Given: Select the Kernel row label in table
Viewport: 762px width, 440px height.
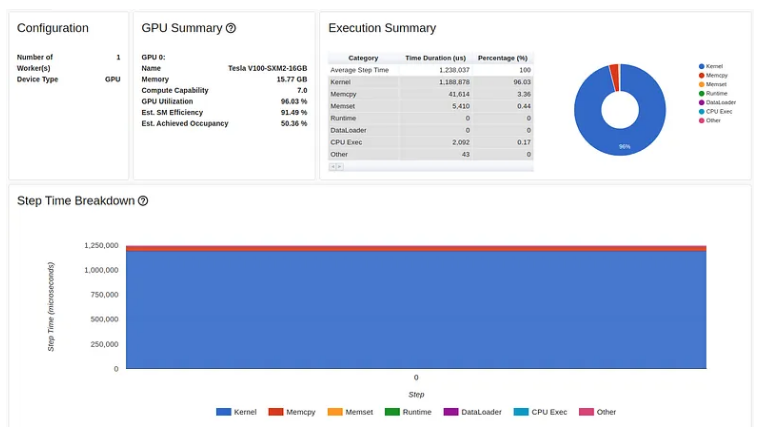Looking at the screenshot, I should tap(340, 82).
